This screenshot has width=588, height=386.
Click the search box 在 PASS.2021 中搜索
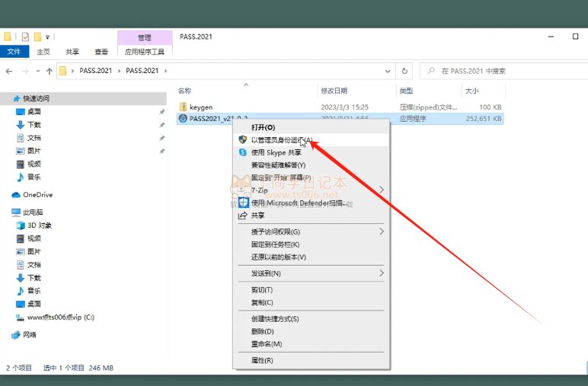[503, 71]
